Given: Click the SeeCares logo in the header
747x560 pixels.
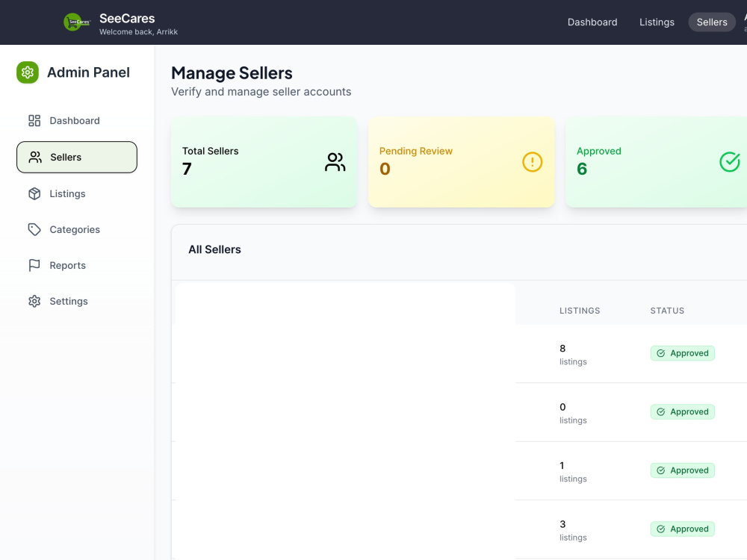Looking at the screenshot, I should pyautogui.click(x=77, y=22).
